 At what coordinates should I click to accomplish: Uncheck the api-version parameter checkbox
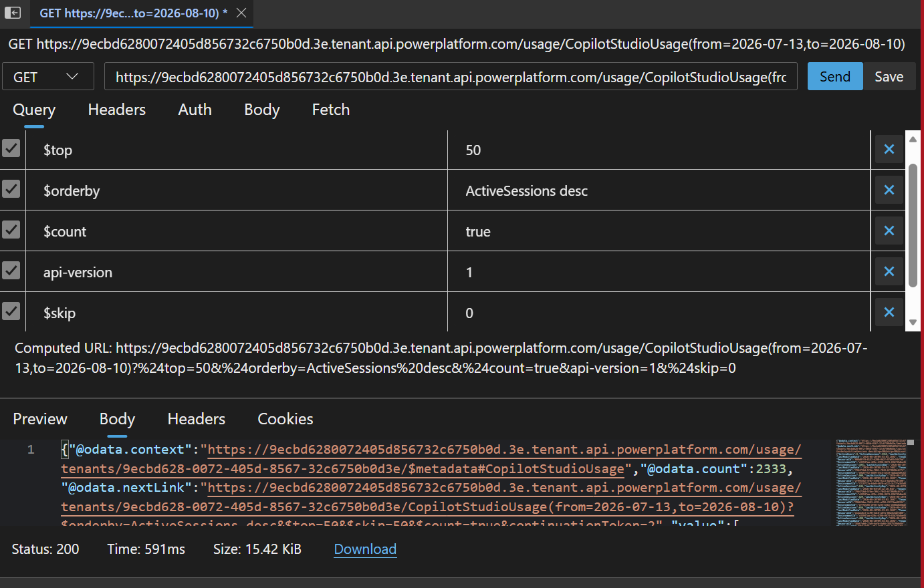coord(11,271)
